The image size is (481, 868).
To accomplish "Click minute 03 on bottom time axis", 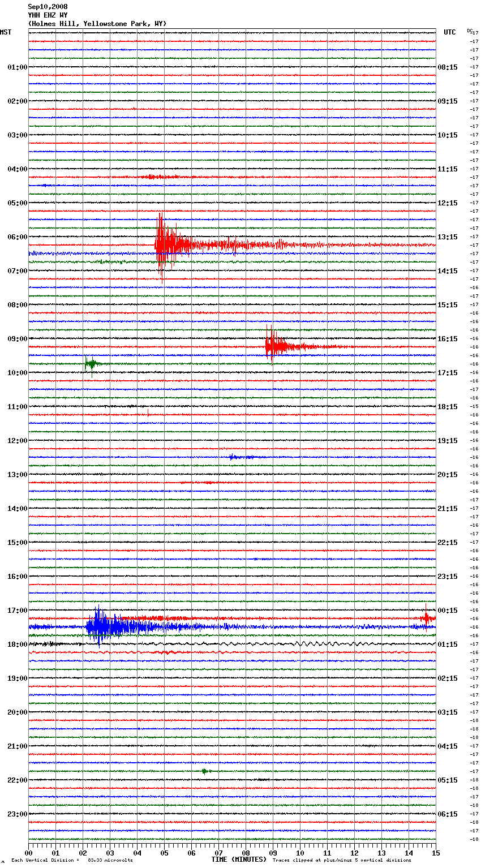I will click(110, 853).
